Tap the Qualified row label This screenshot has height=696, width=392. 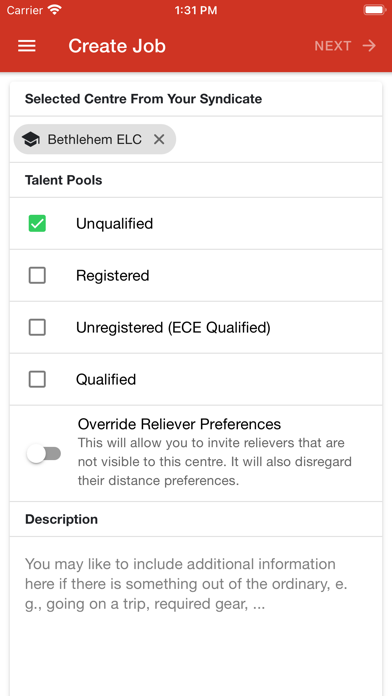click(106, 380)
